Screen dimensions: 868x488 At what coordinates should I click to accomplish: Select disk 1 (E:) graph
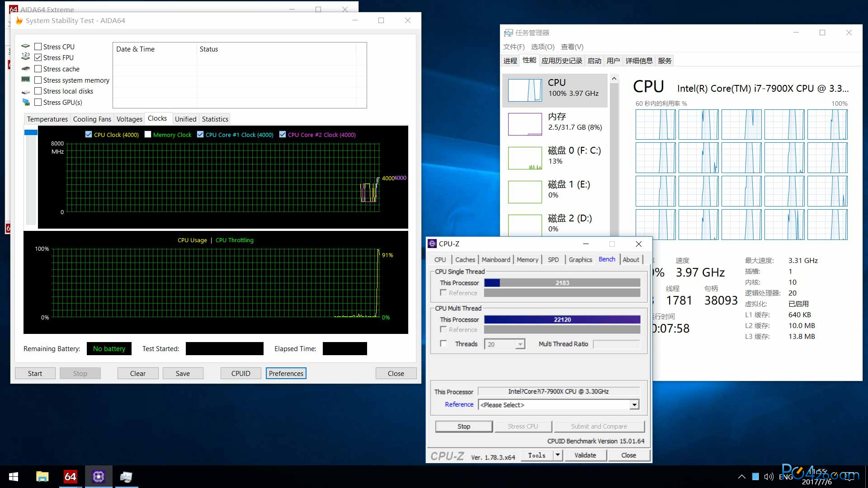point(525,192)
